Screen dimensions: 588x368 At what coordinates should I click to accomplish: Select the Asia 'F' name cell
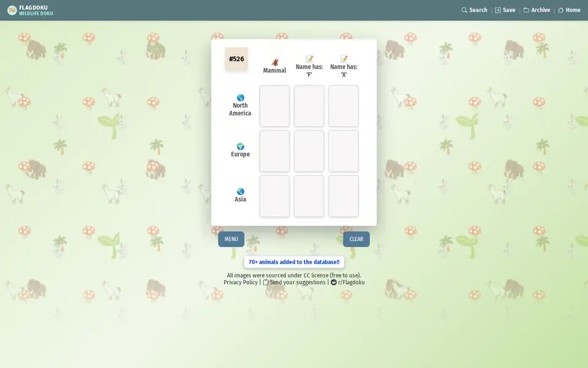tap(309, 196)
